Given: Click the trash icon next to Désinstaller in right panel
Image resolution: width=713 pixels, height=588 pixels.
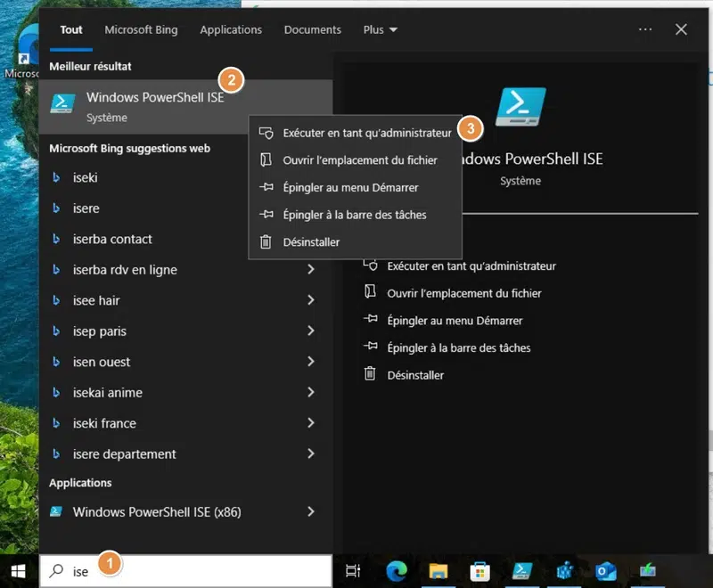Looking at the screenshot, I should (x=369, y=375).
